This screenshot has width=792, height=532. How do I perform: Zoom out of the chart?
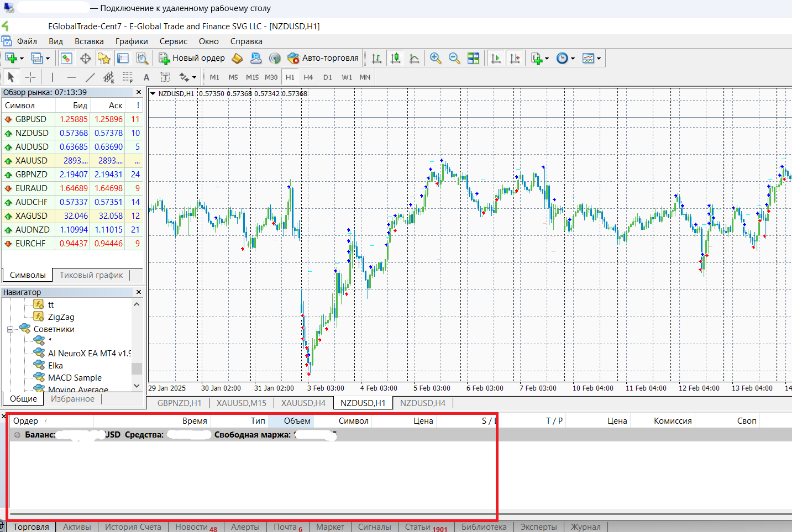[x=454, y=58]
